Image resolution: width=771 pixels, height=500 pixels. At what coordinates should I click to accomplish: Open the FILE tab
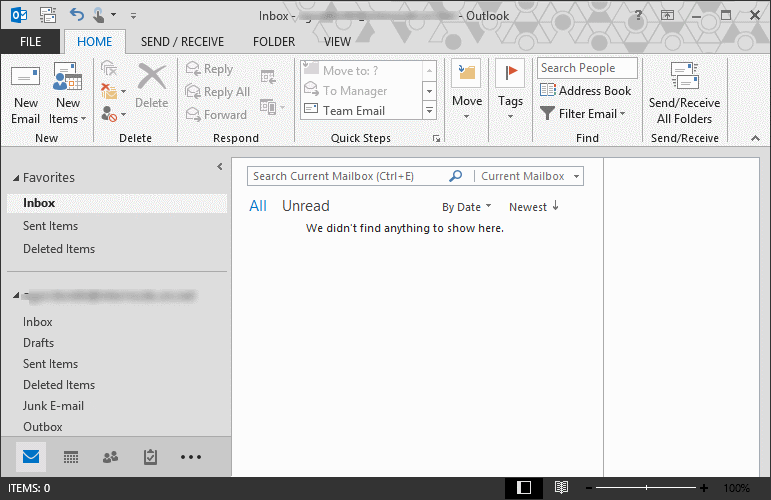[x=30, y=42]
